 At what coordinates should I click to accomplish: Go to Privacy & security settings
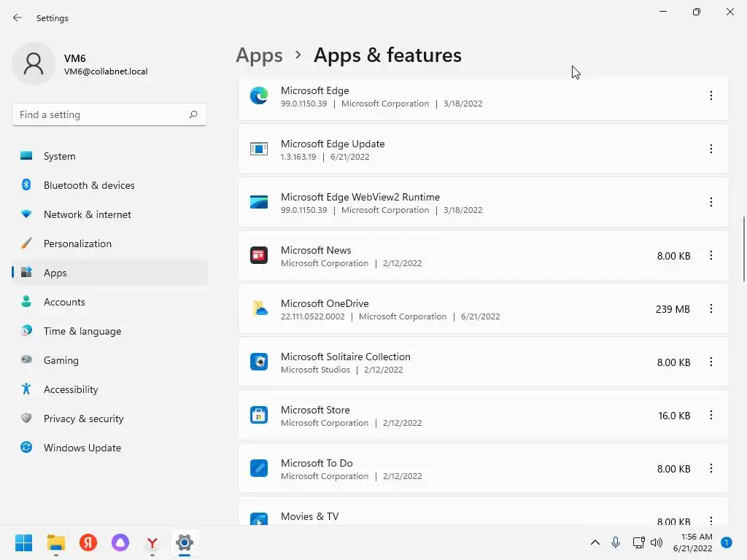[x=83, y=419]
